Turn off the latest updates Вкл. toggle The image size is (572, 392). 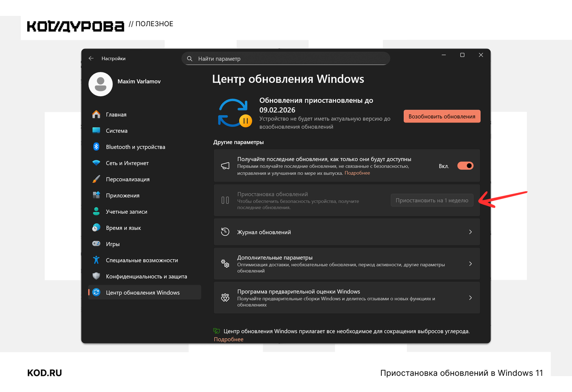click(x=465, y=166)
